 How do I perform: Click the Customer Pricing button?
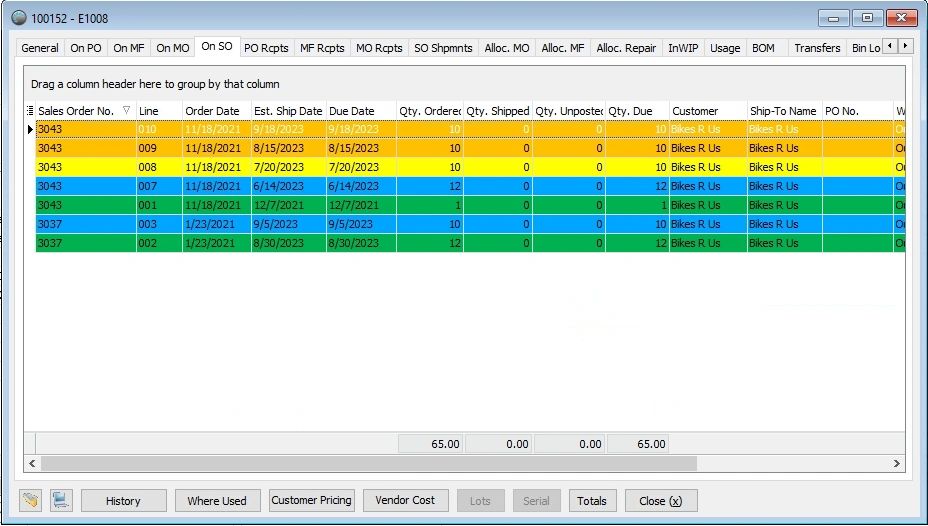pos(311,500)
